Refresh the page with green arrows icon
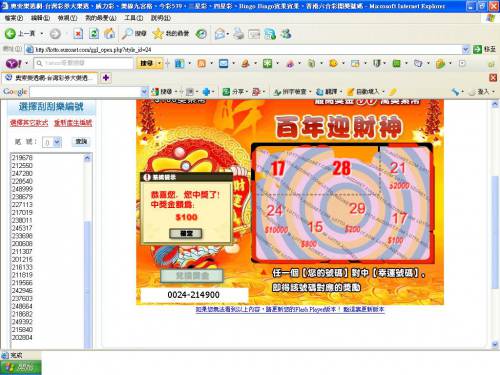The image size is (500, 375). pyautogui.click(x=94, y=34)
